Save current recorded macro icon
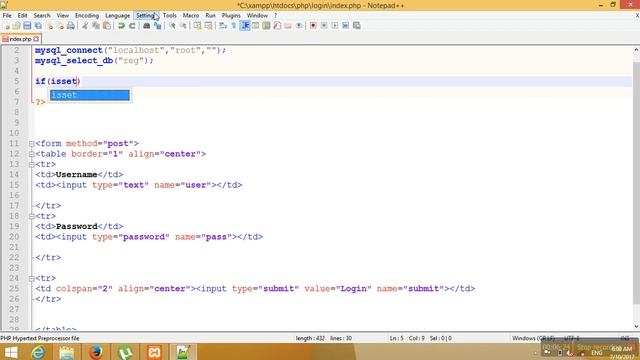 pyautogui.click(x=357, y=26)
